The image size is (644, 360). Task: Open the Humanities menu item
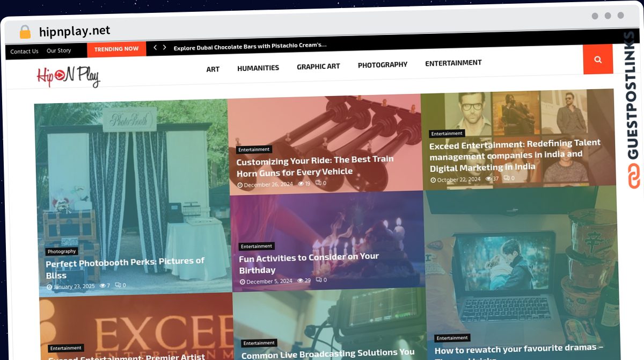(x=258, y=68)
